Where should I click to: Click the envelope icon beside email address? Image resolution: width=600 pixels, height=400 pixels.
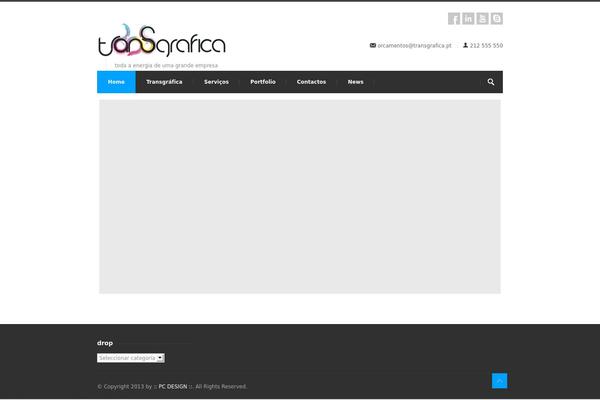pos(373,45)
